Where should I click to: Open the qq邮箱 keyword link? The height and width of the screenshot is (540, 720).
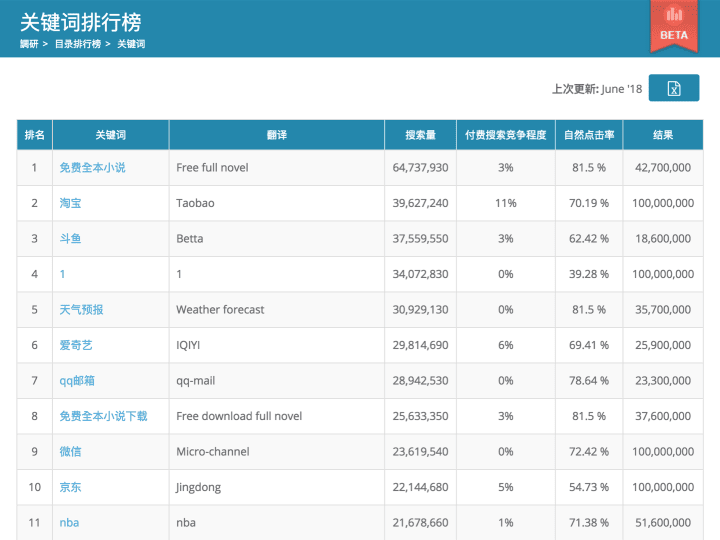77,381
